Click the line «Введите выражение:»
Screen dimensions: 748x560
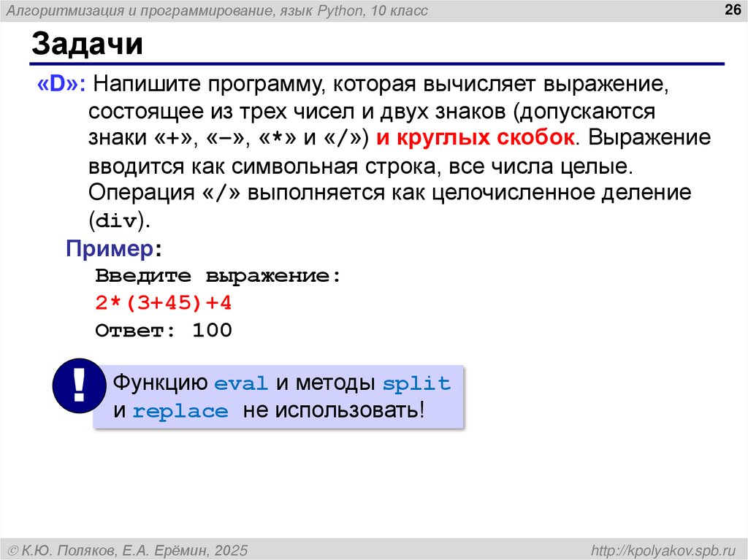[x=219, y=275]
